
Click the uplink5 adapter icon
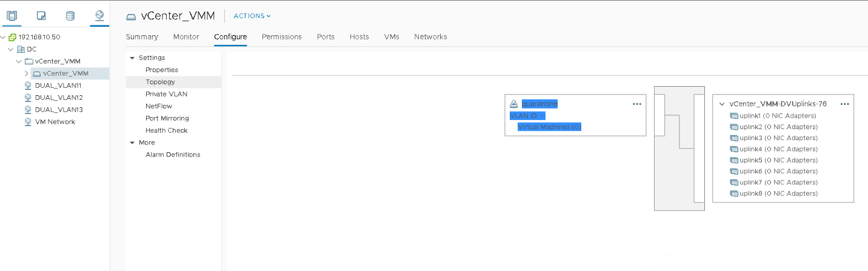[x=734, y=160]
